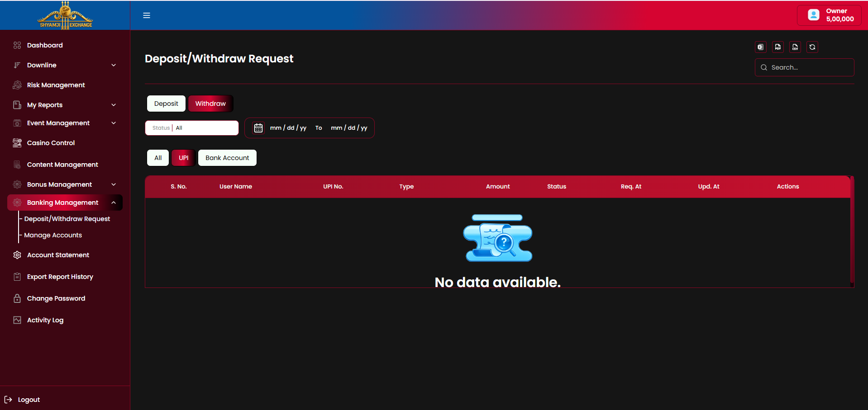Go to Dashboard
The height and width of the screenshot is (410, 868).
point(45,45)
